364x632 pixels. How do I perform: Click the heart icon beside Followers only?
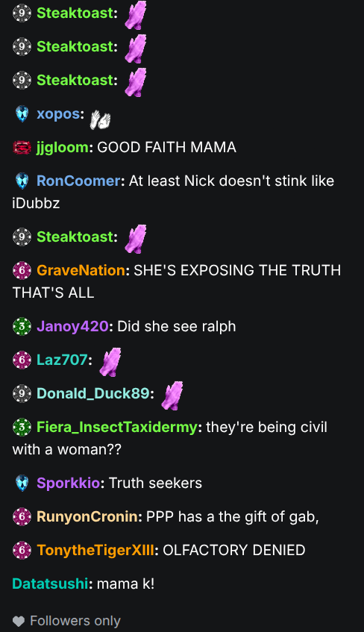click(x=18, y=621)
